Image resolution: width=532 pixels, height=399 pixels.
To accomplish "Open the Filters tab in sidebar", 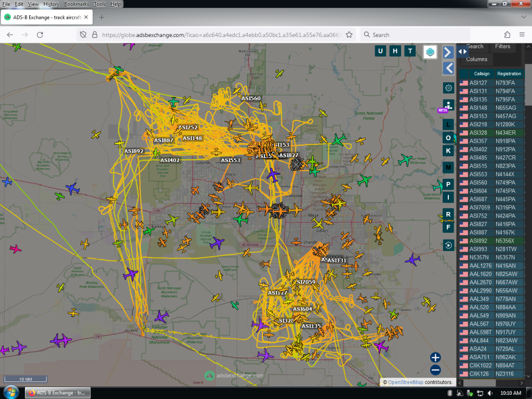I will tap(502, 47).
